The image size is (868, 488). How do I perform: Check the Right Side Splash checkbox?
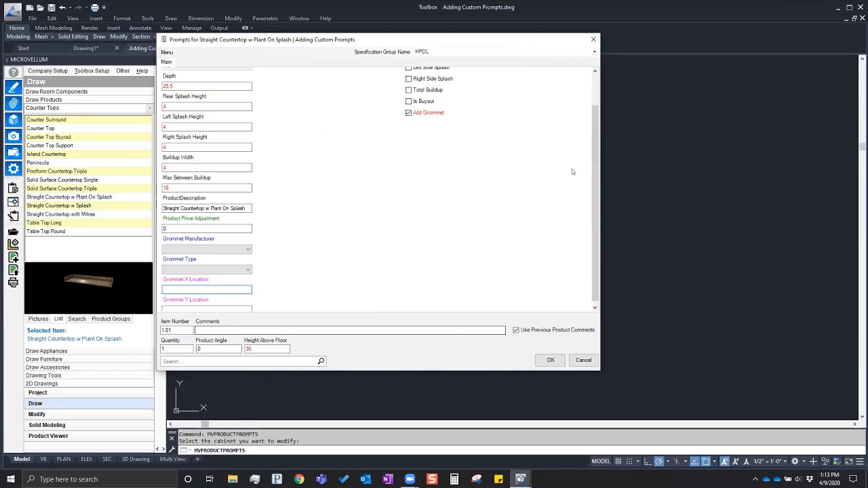[x=409, y=79]
